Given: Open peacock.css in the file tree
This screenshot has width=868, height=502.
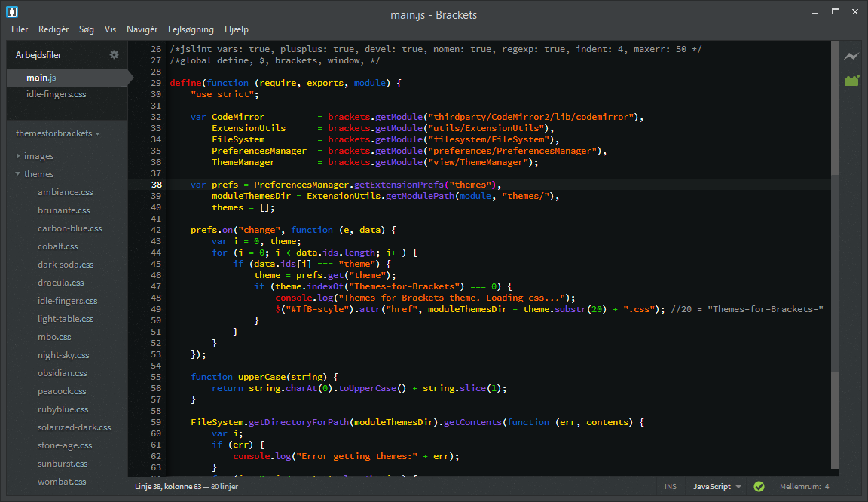Looking at the screenshot, I should point(62,391).
